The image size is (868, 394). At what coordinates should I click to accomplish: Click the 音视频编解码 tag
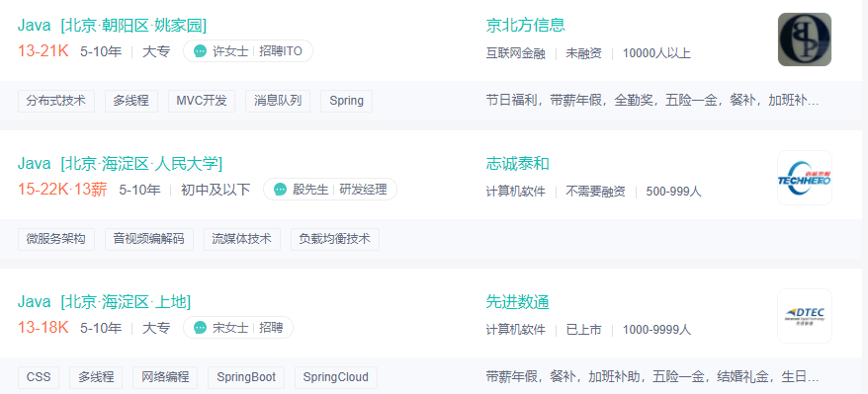coord(149,239)
